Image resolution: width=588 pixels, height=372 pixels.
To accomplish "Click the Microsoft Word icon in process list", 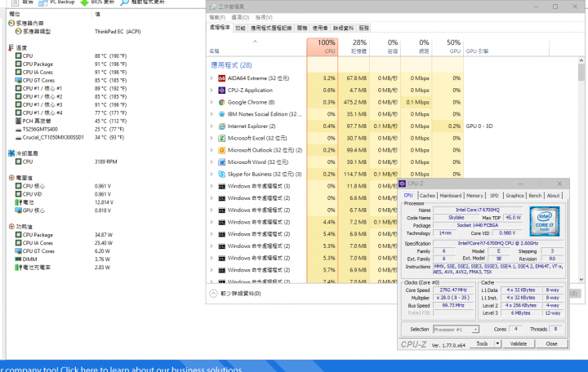I will coord(221,162).
